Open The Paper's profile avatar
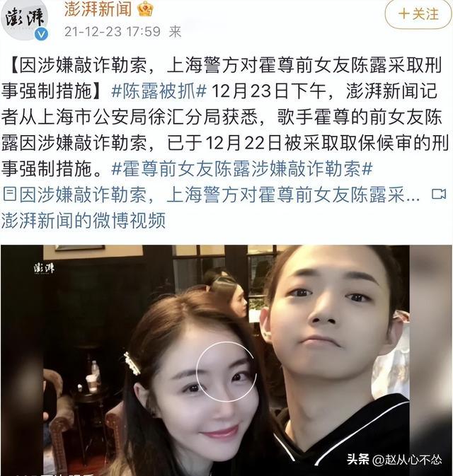 pyautogui.click(x=23, y=20)
